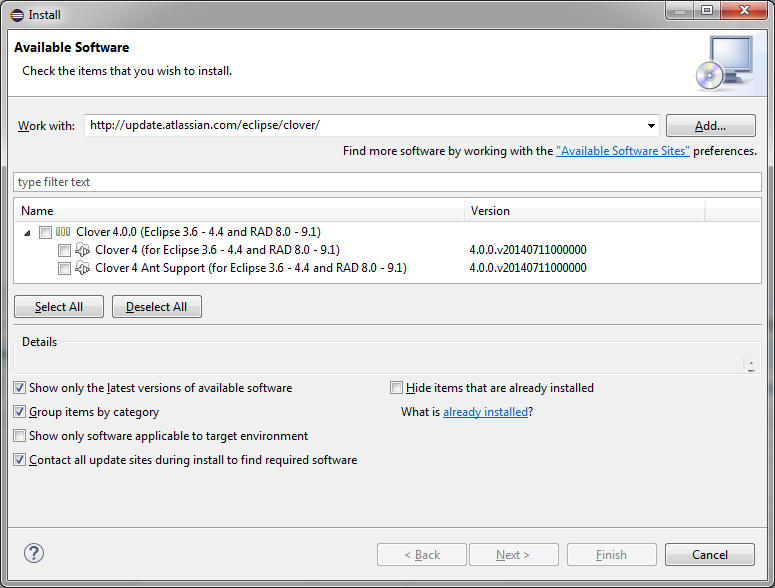Image resolution: width=775 pixels, height=588 pixels.
Task: Sort list by Name column header
Action: (240, 211)
